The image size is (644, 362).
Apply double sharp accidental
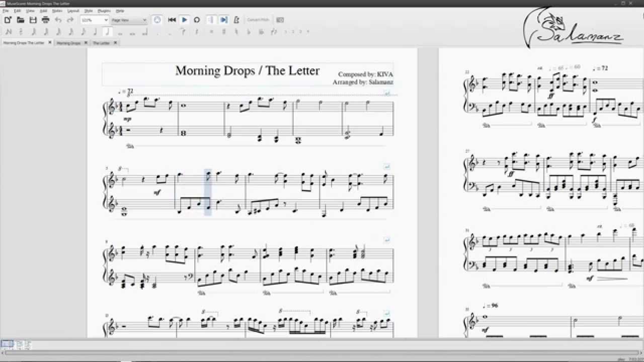click(x=211, y=32)
